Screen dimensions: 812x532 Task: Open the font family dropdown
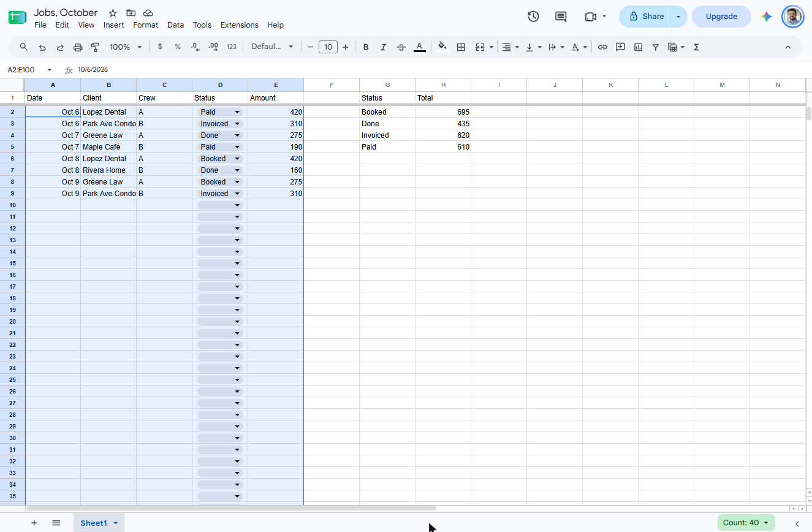tap(273, 47)
